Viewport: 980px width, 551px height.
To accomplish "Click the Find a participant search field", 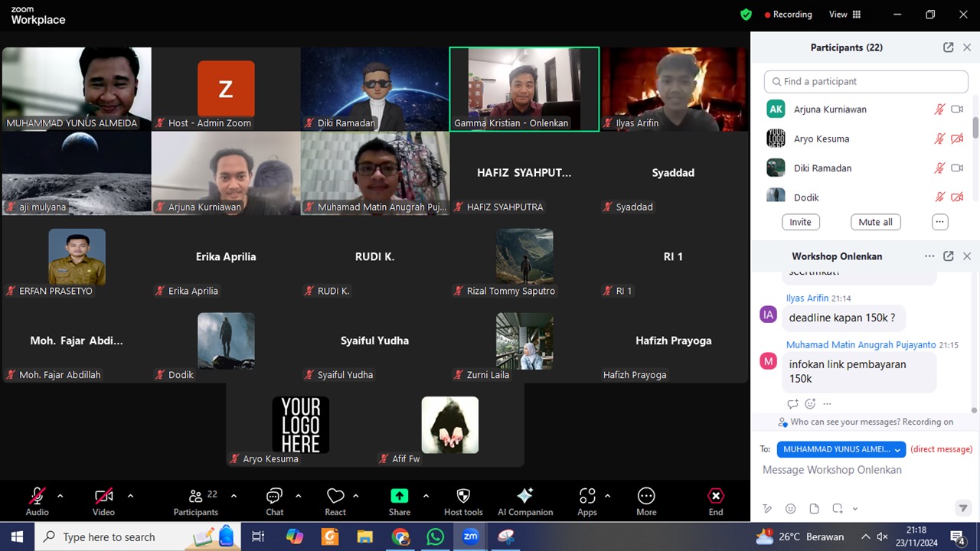I will pos(866,82).
